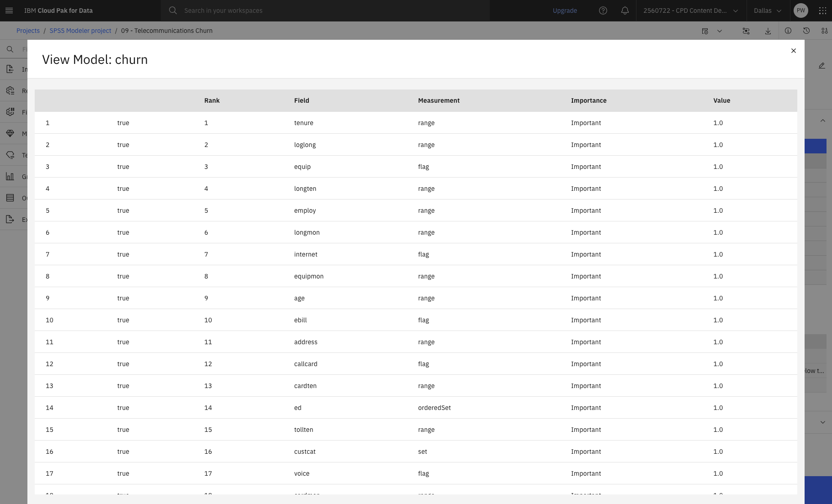Click the voice field cell
This screenshot has height=504, width=832.
[302, 473]
